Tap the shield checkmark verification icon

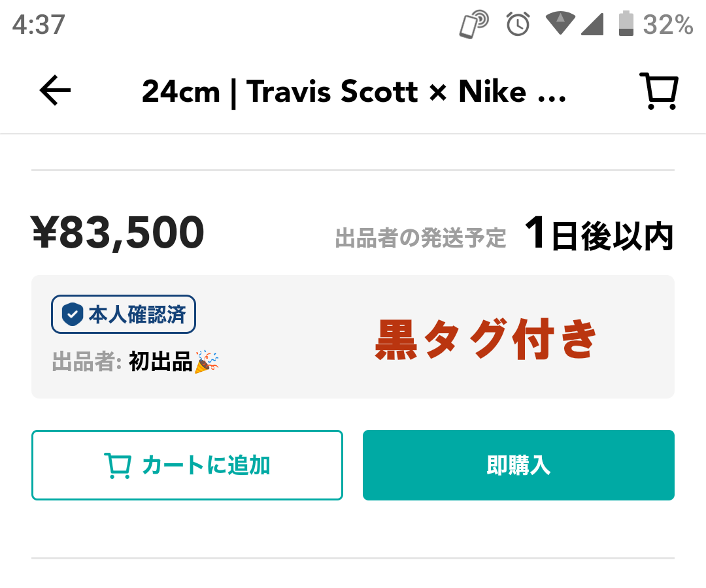pos(71,315)
